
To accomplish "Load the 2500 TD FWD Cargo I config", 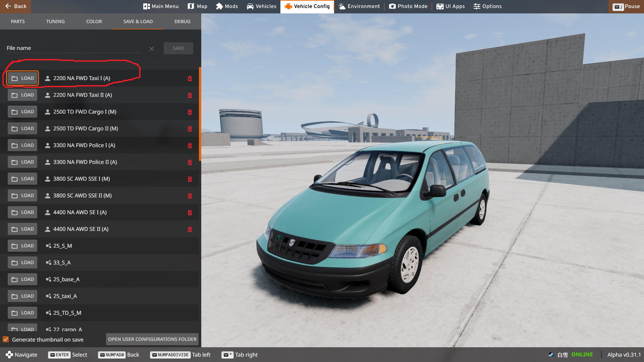I will click(x=23, y=112).
